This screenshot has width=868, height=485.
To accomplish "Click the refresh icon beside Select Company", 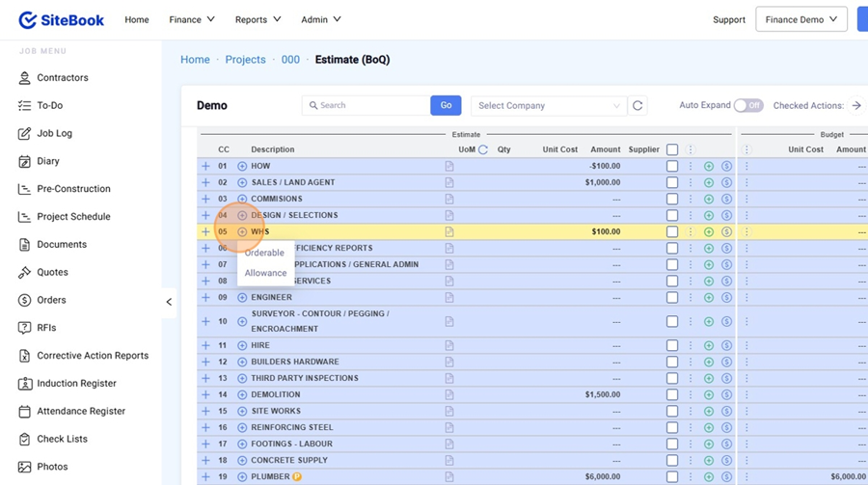I will (637, 106).
